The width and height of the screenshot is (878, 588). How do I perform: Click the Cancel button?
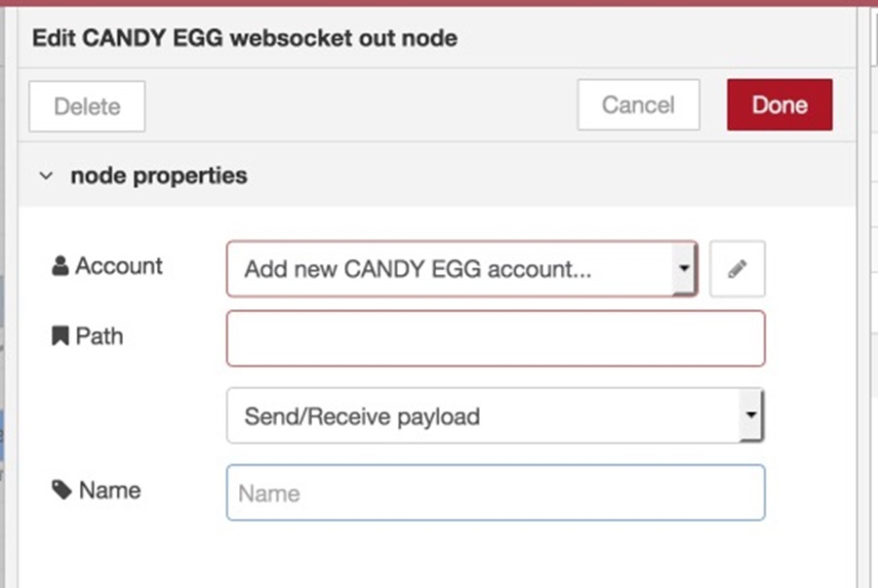638,104
